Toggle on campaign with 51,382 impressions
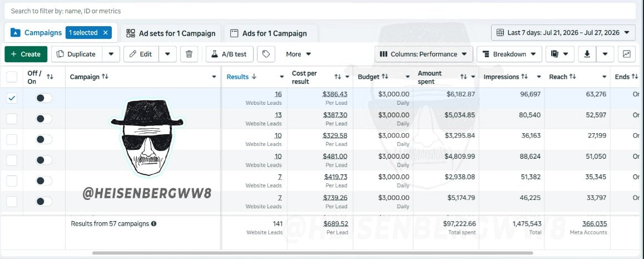Screen dimensions: 644x259 pos(44,180)
